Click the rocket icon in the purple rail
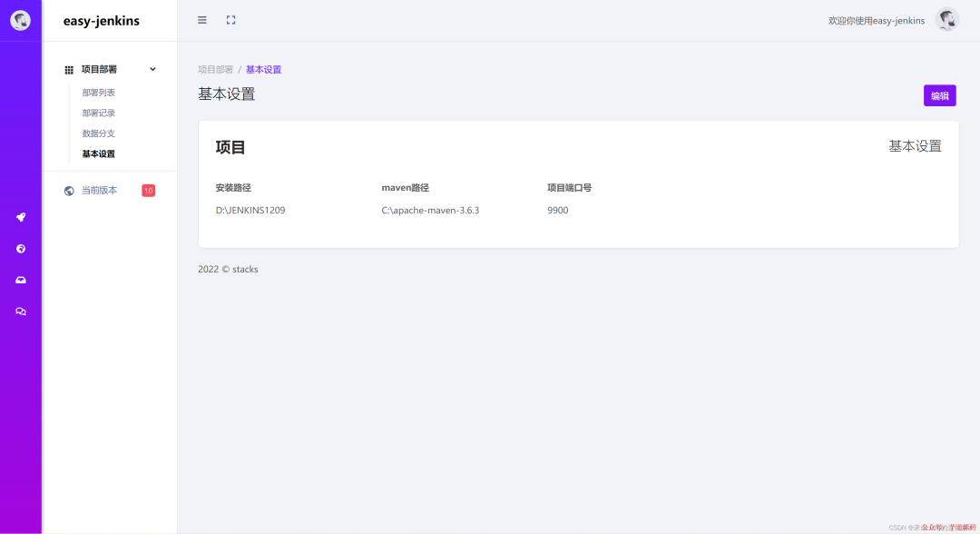The image size is (980, 534). (20, 217)
